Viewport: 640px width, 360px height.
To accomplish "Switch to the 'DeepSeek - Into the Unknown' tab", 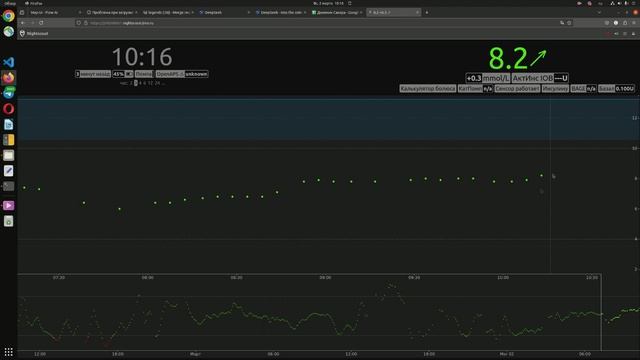I will (280, 12).
